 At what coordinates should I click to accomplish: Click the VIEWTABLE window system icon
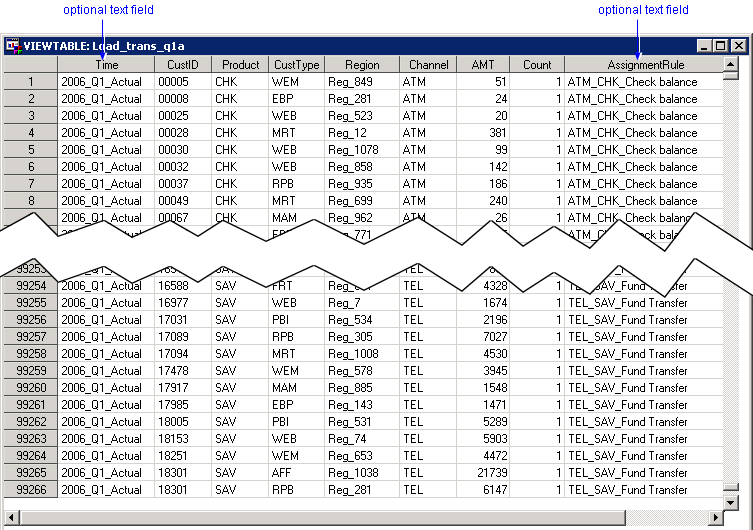(13, 46)
